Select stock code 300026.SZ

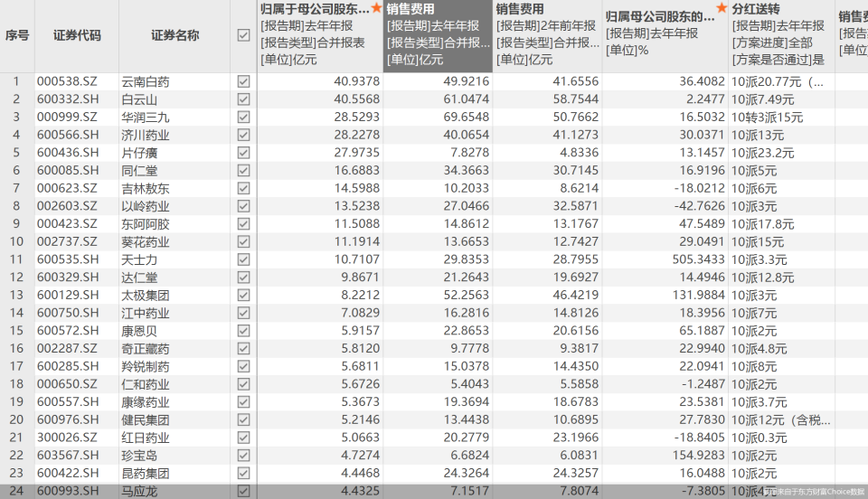click(x=67, y=438)
